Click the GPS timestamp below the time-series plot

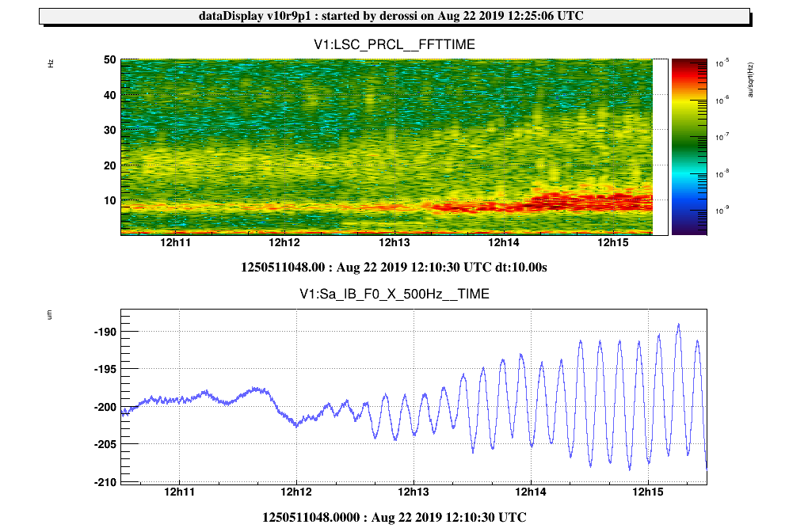[x=394, y=517]
